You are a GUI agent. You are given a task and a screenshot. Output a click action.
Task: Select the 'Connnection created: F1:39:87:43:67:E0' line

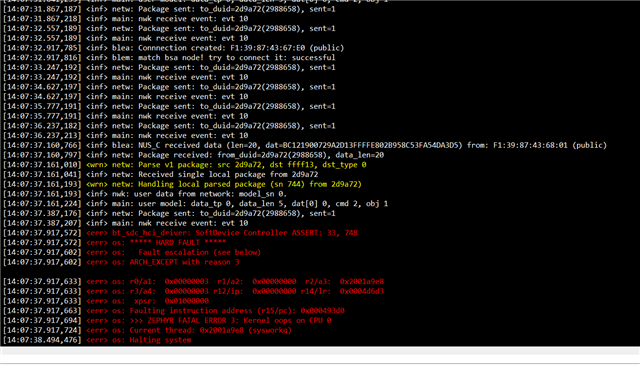pyautogui.click(x=173, y=48)
